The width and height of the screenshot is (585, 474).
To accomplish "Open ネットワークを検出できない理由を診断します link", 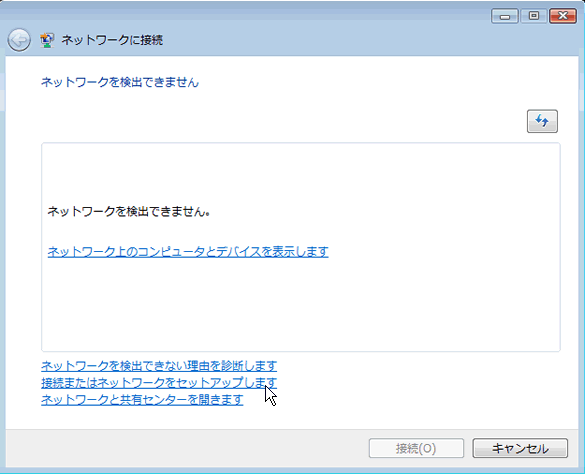I will (159, 366).
